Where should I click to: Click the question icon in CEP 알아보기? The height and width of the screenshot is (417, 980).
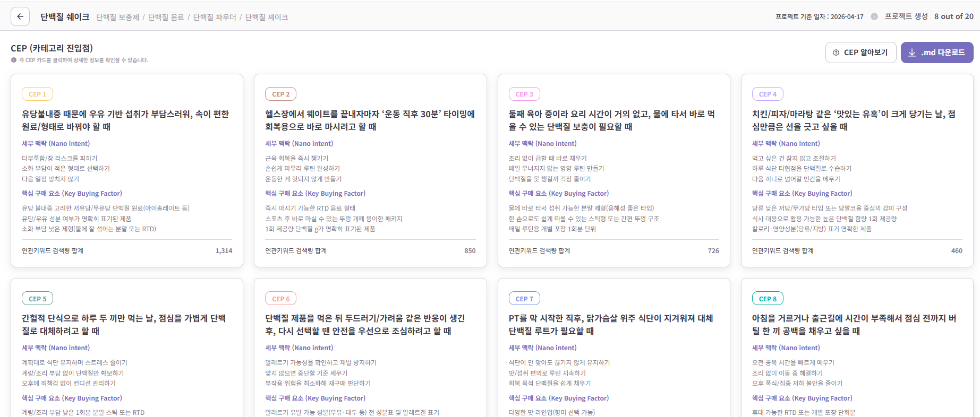tap(836, 53)
